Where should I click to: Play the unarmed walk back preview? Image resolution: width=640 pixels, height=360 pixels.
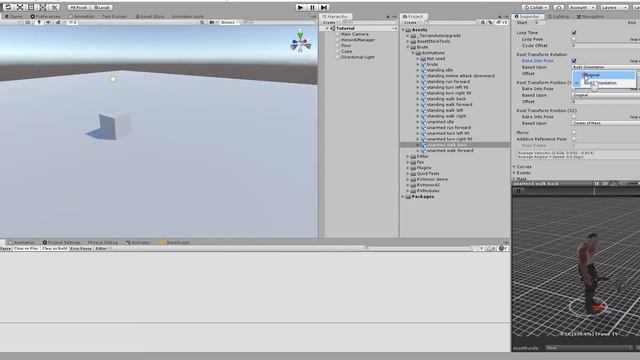coord(519,191)
